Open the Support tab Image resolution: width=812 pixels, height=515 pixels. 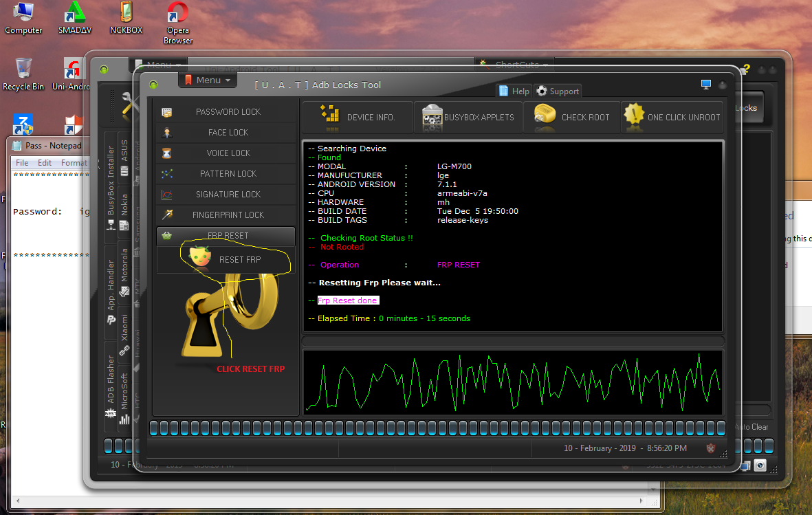(x=558, y=91)
